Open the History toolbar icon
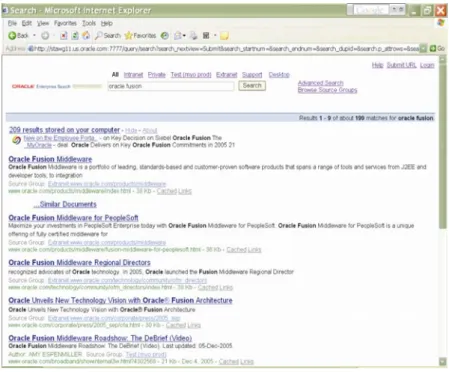This screenshot has height=372, width=449. coord(165,35)
